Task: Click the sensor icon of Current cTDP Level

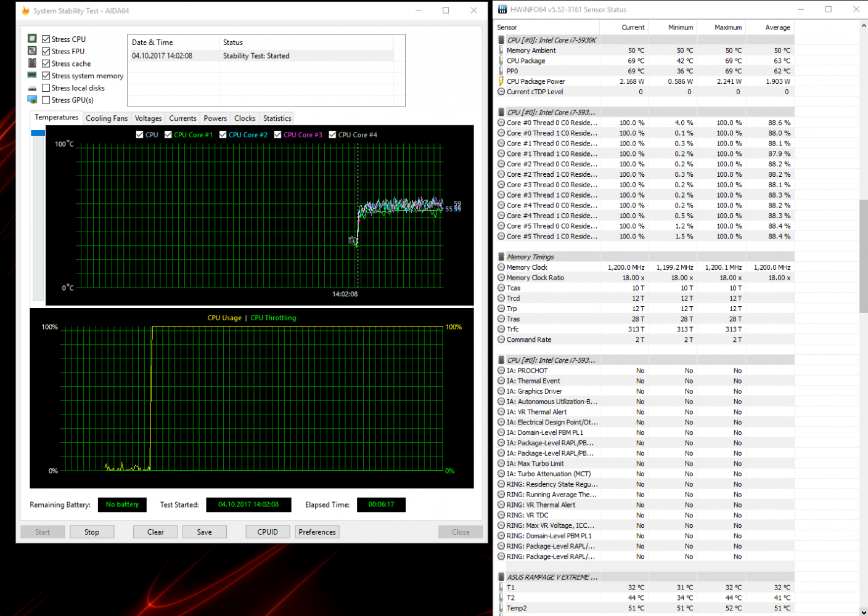Action: coord(501,92)
